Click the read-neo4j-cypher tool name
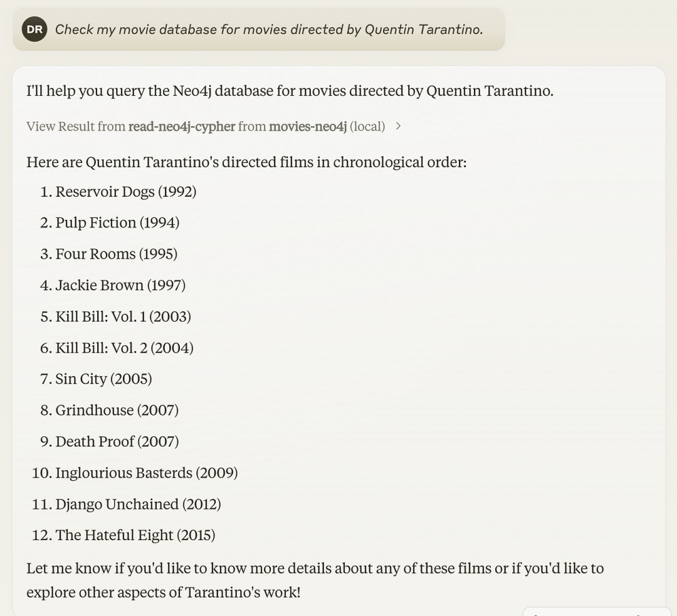This screenshot has width=677, height=616. tap(182, 127)
